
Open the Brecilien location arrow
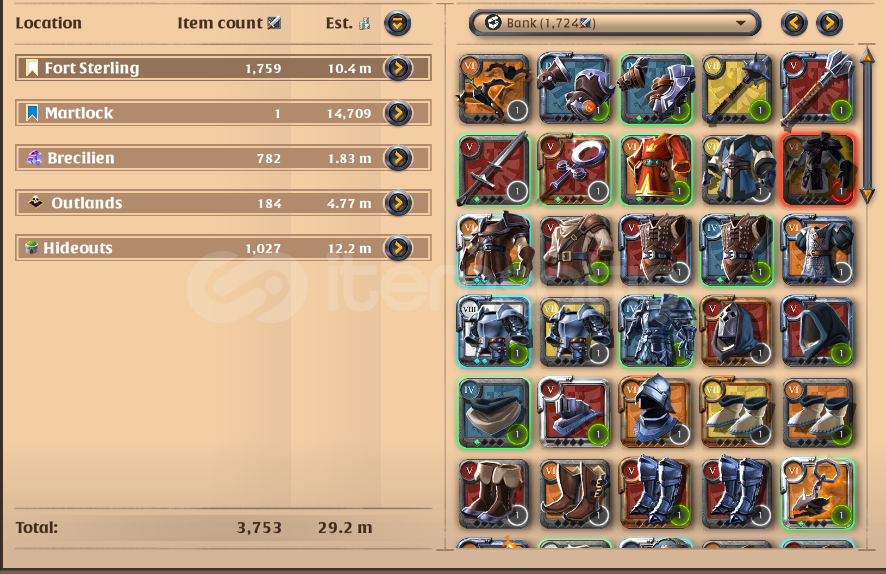pos(398,158)
